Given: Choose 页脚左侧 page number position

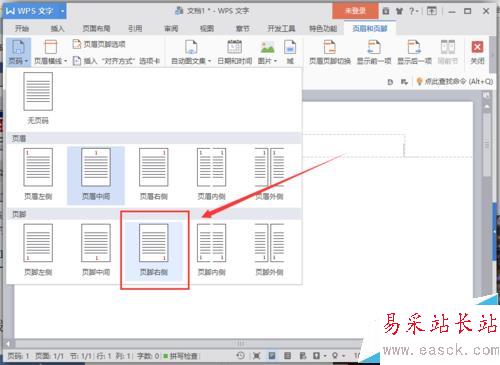Looking at the screenshot, I should [x=38, y=250].
